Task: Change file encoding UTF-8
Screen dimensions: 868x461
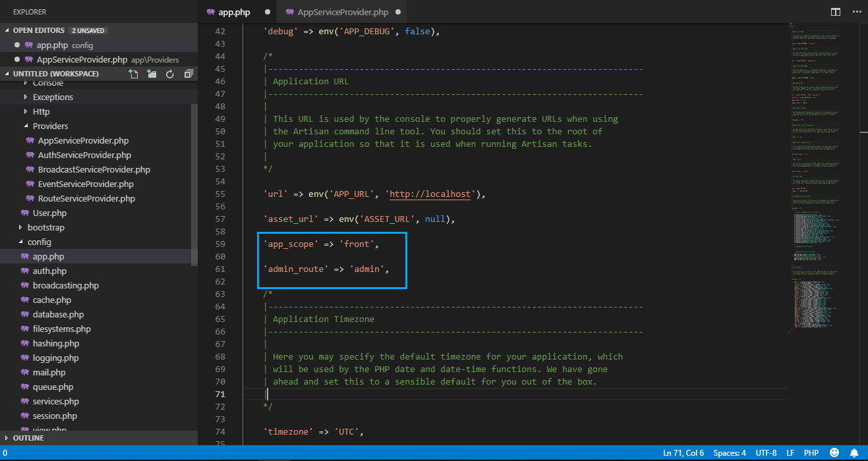Action: 766,453
